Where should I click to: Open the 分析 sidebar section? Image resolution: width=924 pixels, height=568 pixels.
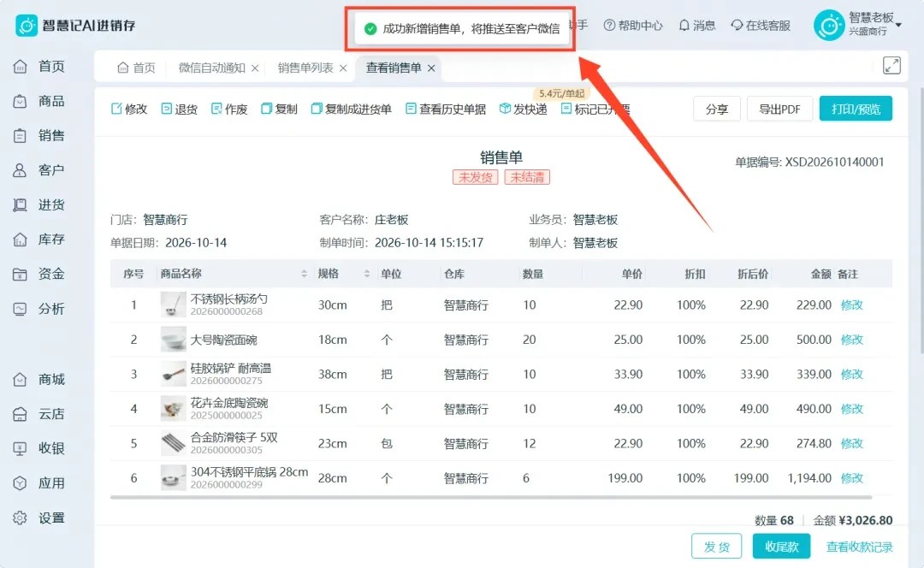point(38,309)
